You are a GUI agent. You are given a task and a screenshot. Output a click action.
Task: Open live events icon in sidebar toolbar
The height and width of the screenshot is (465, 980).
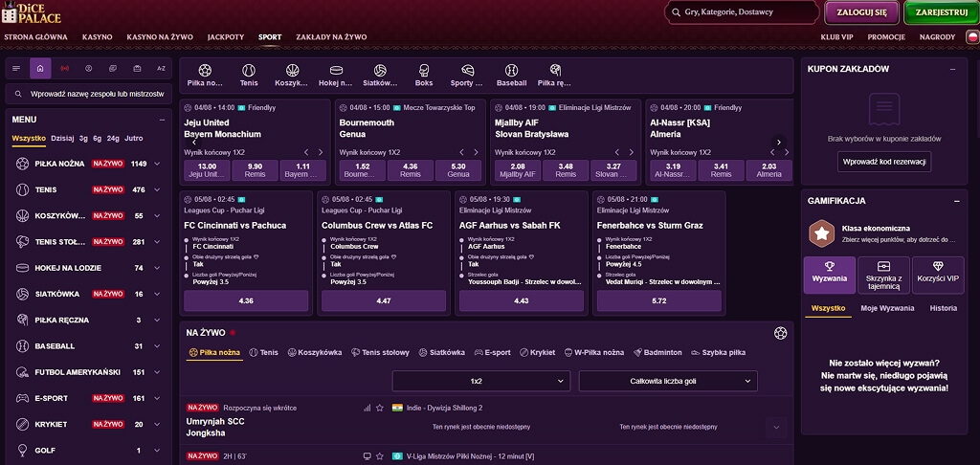(64, 68)
